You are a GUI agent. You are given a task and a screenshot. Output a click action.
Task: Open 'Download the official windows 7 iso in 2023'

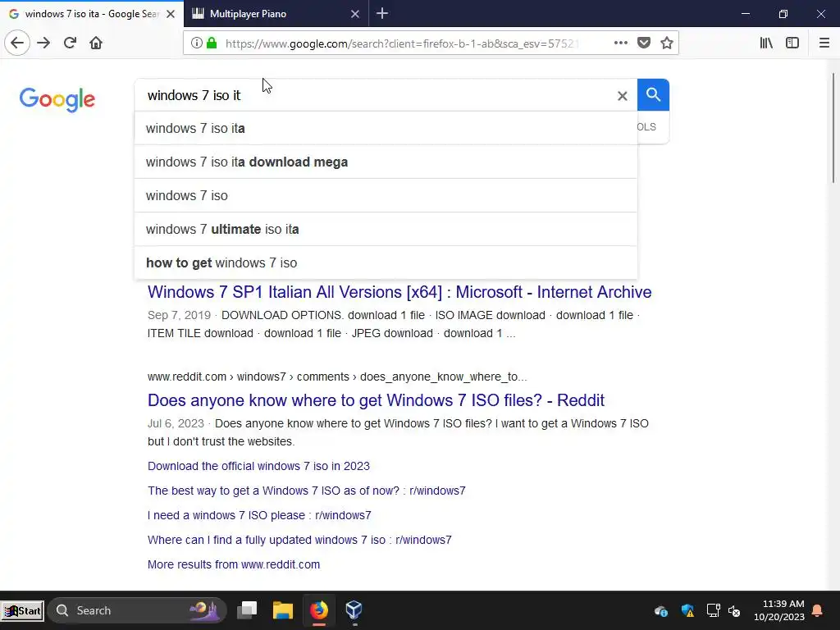(258, 466)
